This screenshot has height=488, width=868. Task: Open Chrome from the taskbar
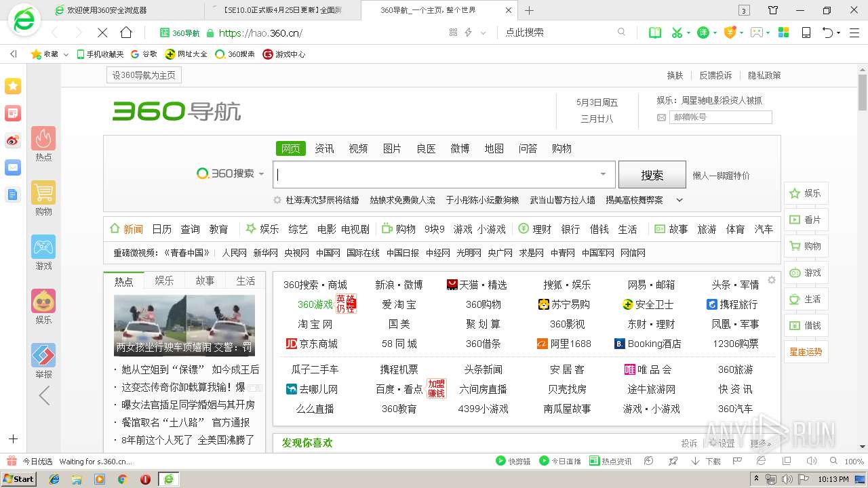coord(123,479)
